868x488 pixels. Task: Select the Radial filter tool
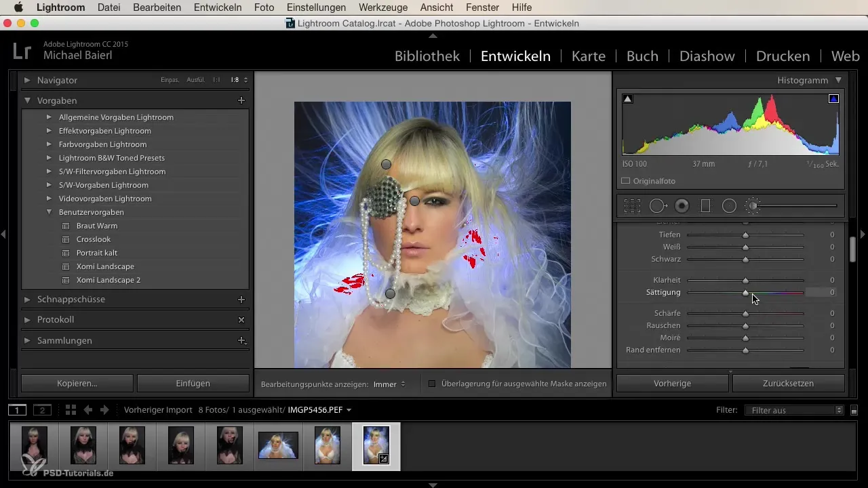[729, 205]
